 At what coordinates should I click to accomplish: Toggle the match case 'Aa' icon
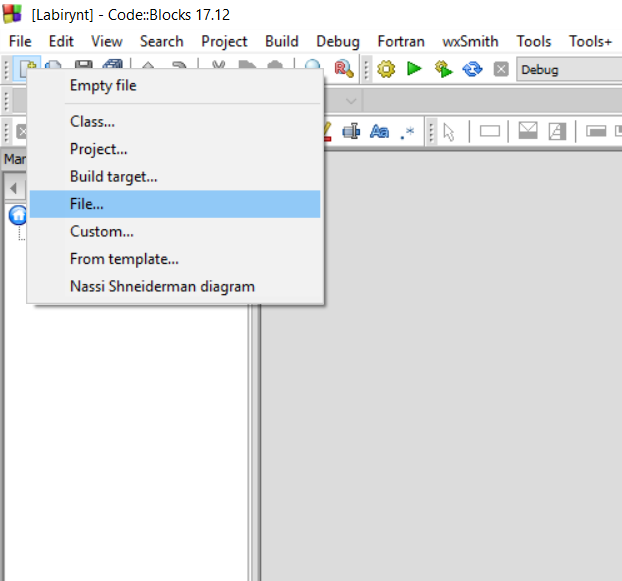[379, 132]
